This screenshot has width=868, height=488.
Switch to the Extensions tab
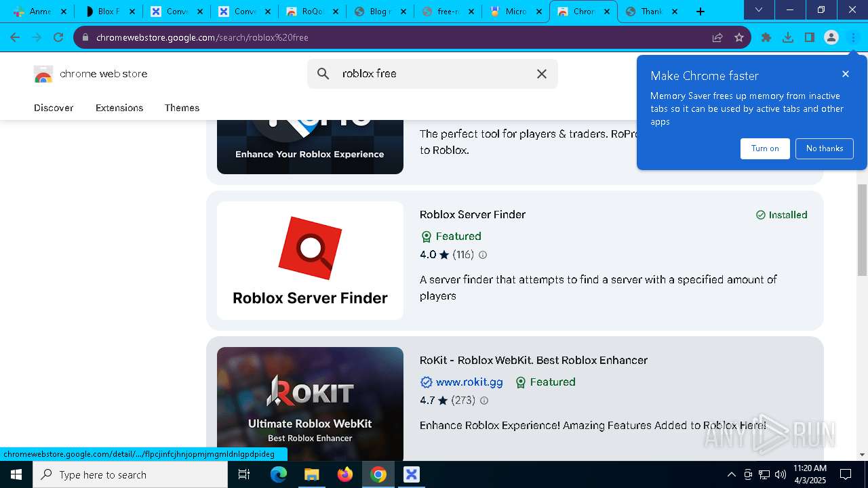[119, 108]
